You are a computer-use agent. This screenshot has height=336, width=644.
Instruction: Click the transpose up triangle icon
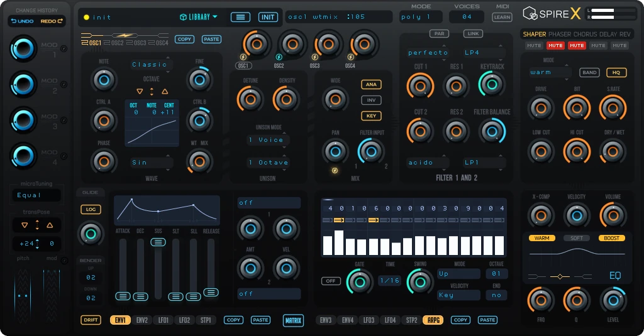coord(50,225)
